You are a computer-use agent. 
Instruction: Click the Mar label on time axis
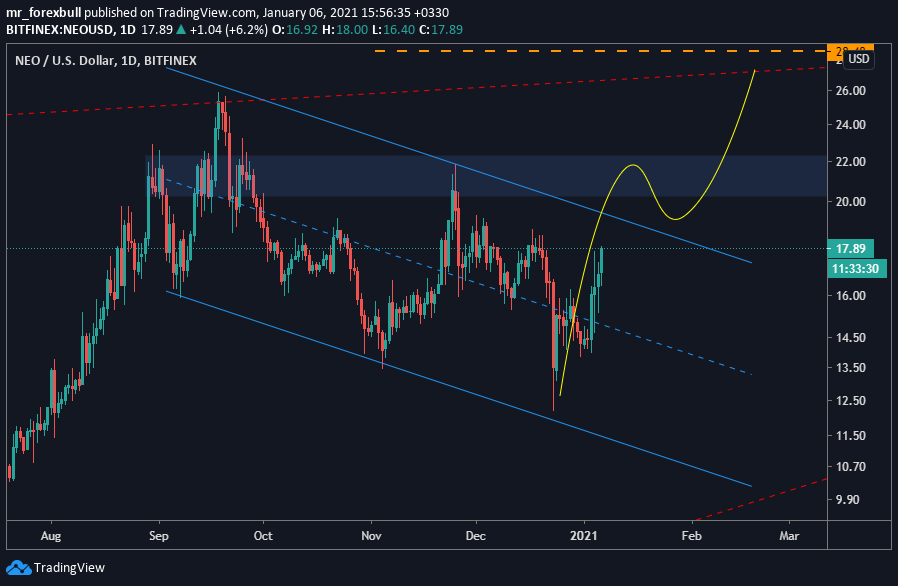tap(789, 536)
